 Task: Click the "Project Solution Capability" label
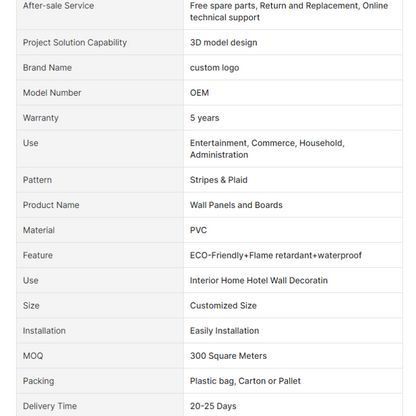point(75,43)
